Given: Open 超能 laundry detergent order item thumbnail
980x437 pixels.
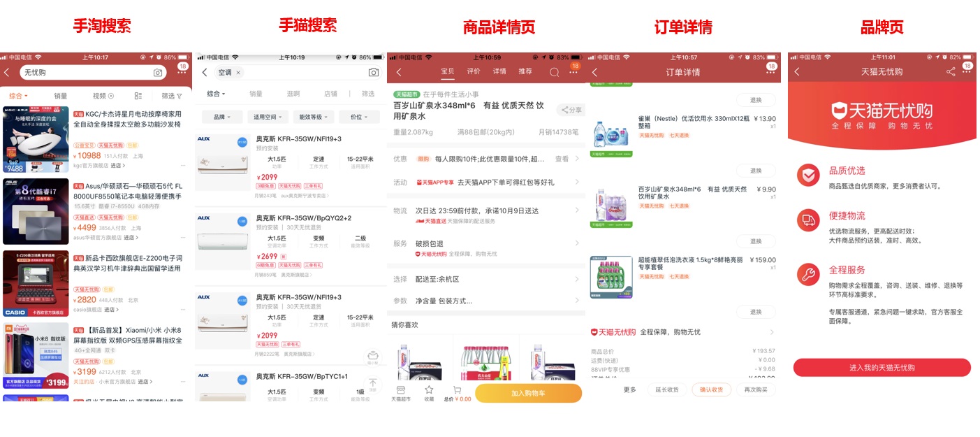Looking at the screenshot, I should click(x=611, y=278).
